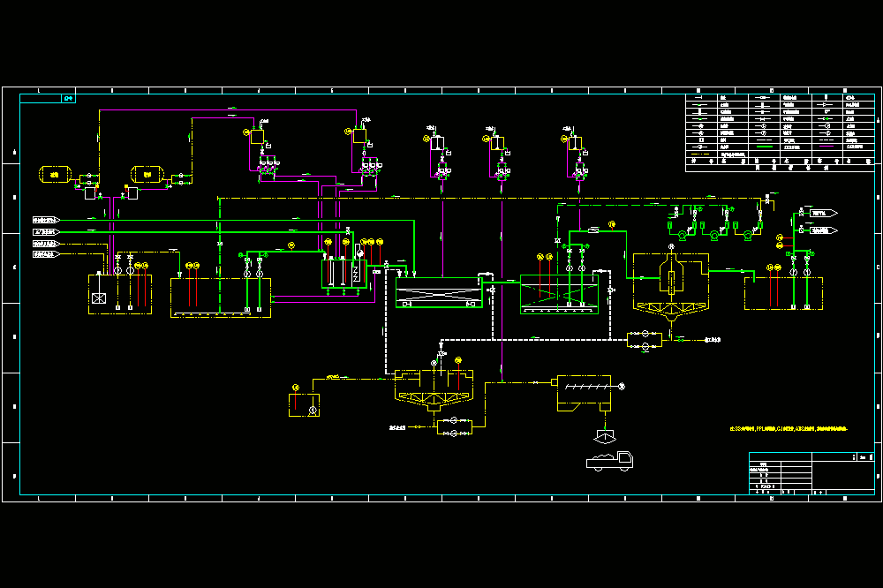883x588 pixels.
Task: Select the first yellow dosing tank on magenta line
Action: tap(257, 136)
